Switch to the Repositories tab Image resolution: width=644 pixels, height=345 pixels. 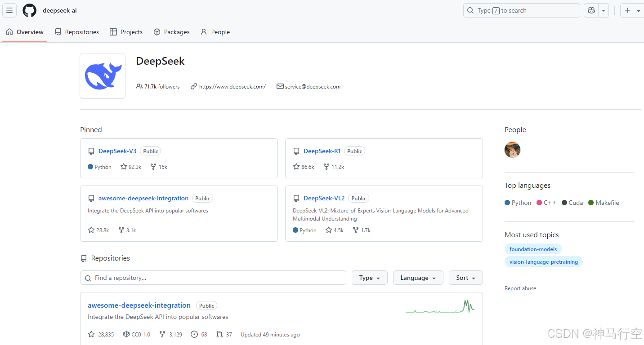click(77, 32)
